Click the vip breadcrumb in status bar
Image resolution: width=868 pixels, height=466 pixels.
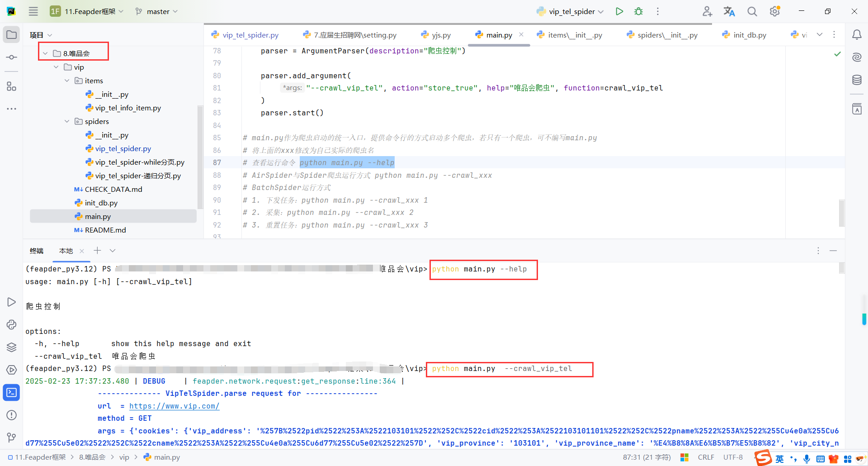(124, 457)
